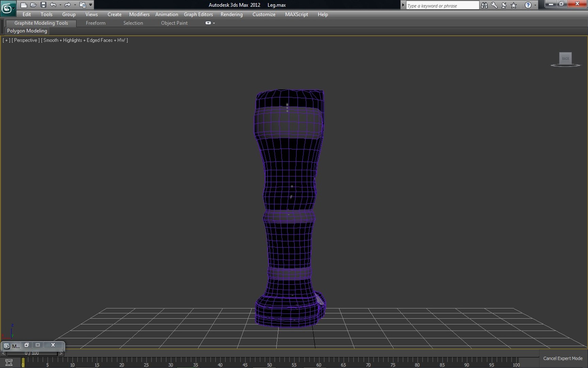The image size is (588, 368).
Task: Open the Create menu
Action: point(114,14)
